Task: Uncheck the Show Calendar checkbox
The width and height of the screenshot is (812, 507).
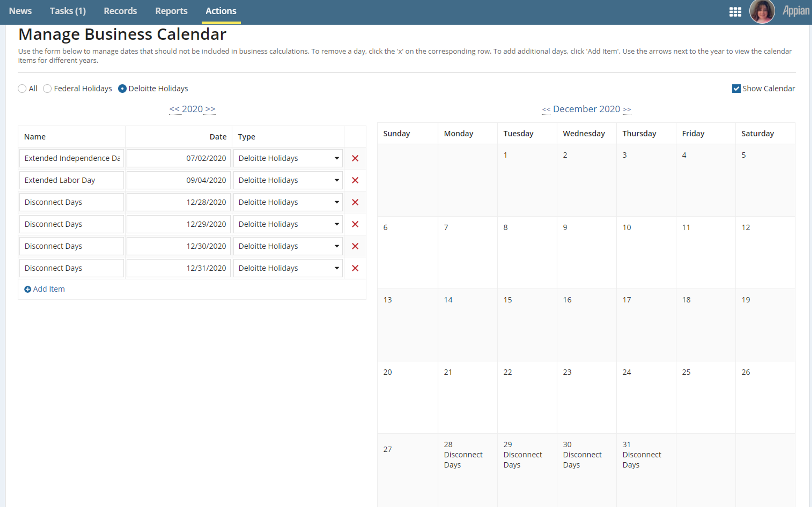Action: pos(736,89)
